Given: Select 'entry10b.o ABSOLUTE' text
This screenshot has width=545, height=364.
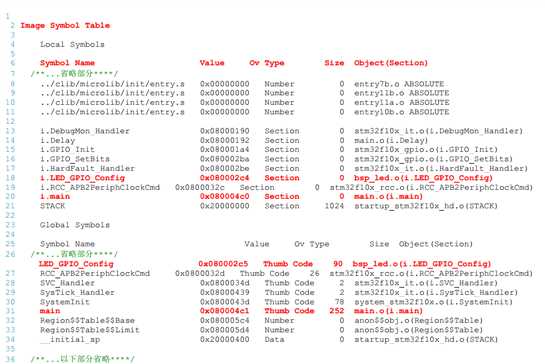Looking at the screenshot, I should pos(401,112).
